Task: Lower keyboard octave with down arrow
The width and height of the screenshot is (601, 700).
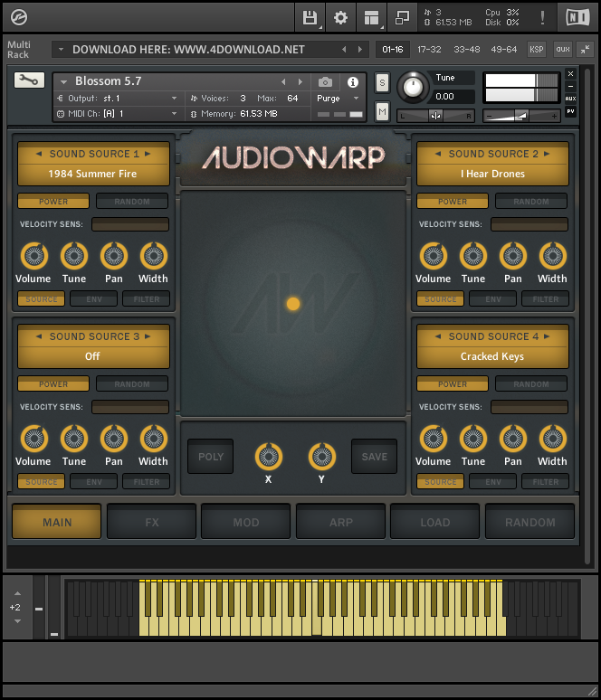Action: coord(17,621)
